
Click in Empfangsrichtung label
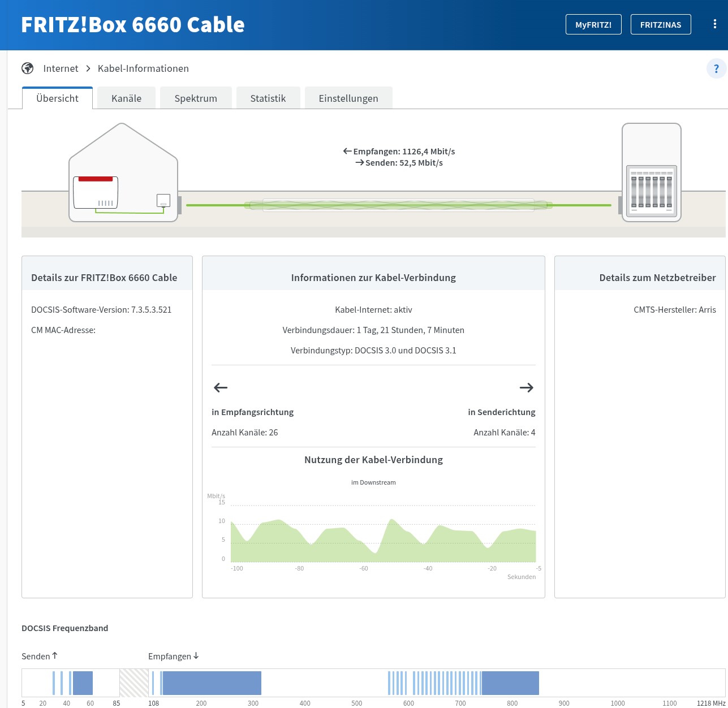(x=253, y=412)
